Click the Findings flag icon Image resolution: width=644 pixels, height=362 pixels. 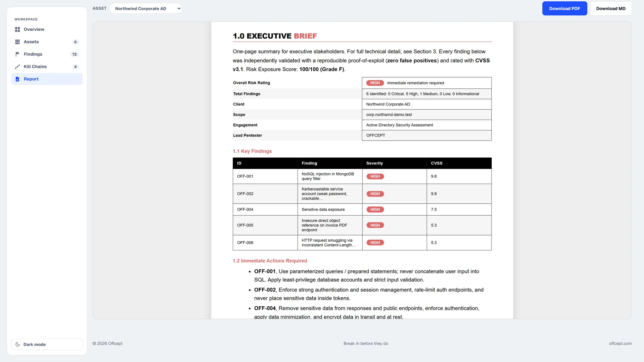(x=17, y=54)
